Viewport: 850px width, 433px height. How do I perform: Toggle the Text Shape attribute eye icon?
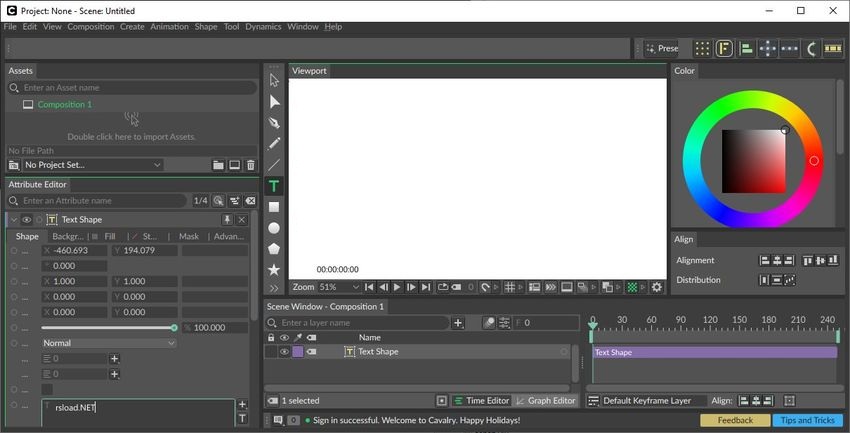pyautogui.click(x=26, y=220)
